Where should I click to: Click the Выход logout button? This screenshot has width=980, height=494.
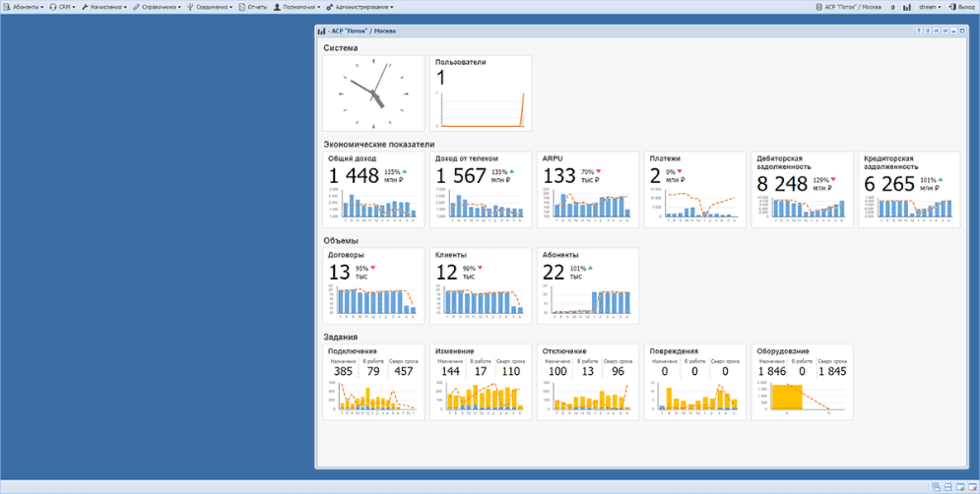(962, 7)
